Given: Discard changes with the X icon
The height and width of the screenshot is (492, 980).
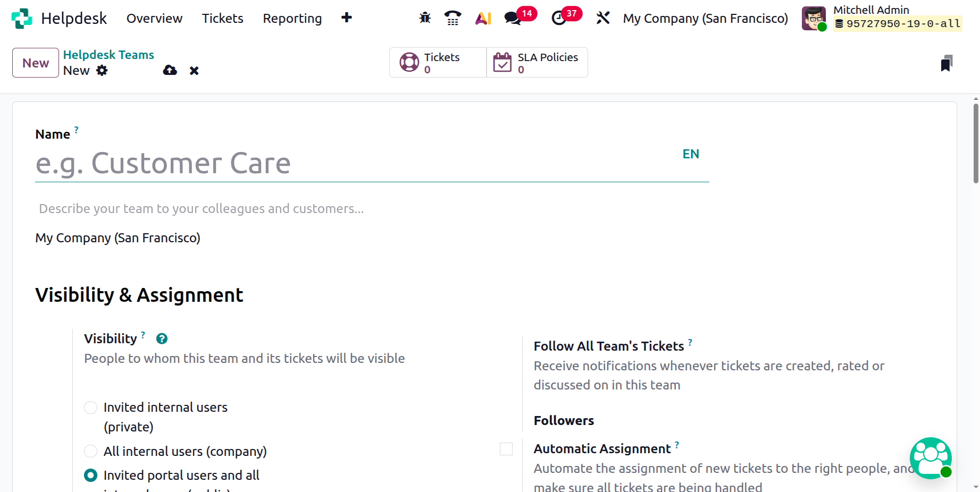Looking at the screenshot, I should click(194, 71).
